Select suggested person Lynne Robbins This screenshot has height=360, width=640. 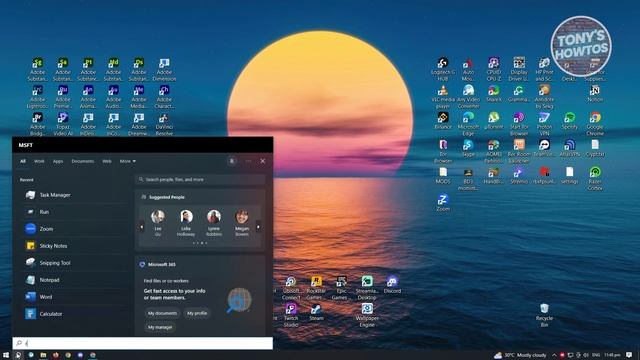pyautogui.click(x=214, y=223)
